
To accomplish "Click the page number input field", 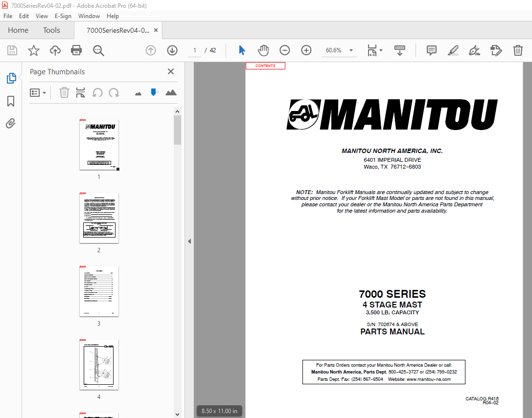I will (x=195, y=50).
